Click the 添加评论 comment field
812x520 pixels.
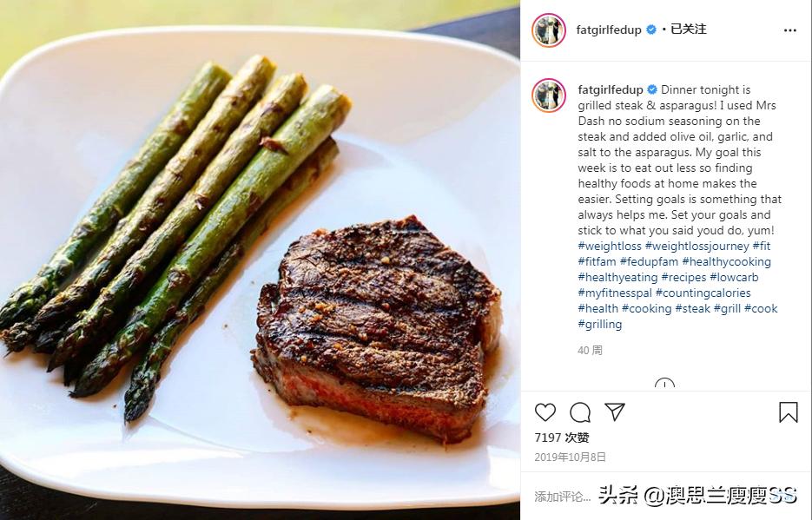pyautogui.click(x=563, y=497)
